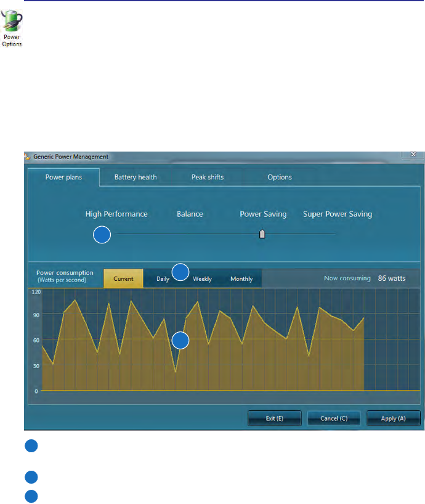Select the Super Power Saving label
This screenshot has height=504, width=425.
[338, 214]
